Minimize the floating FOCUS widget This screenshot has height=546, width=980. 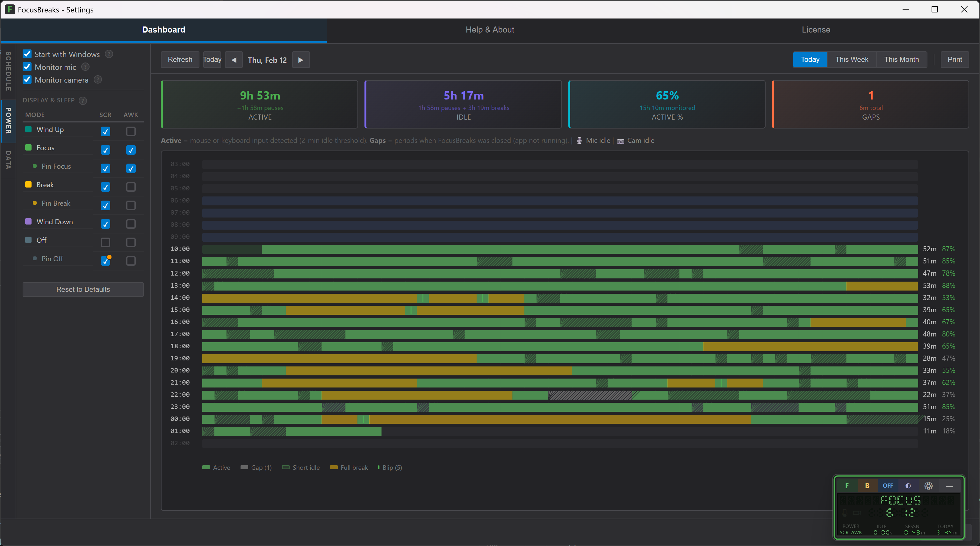pyautogui.click(x=949, y=486)
